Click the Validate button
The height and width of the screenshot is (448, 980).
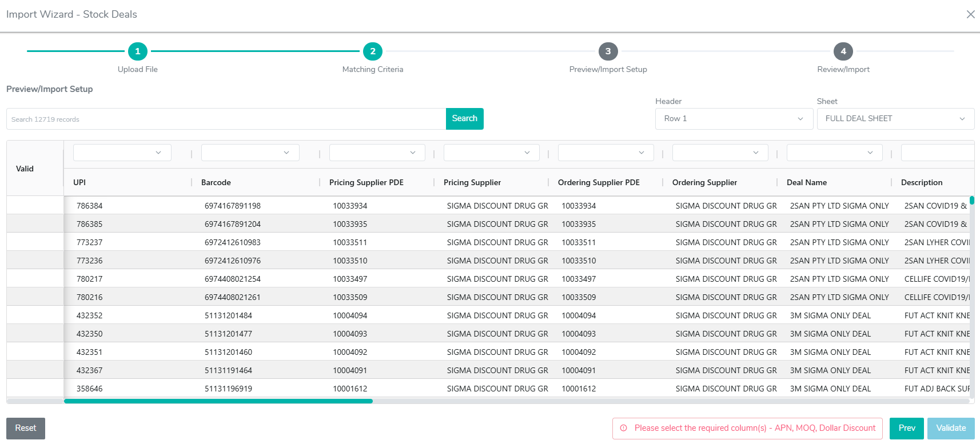[950, 428]
